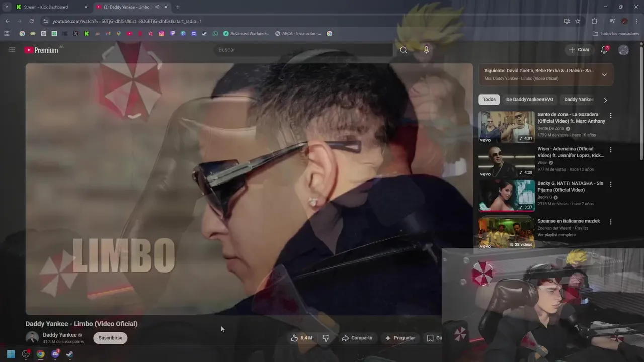The width and height of the screenshot is (644, 362).
Task: Open the YouTube bookmark icon
Action: (130, 34)
